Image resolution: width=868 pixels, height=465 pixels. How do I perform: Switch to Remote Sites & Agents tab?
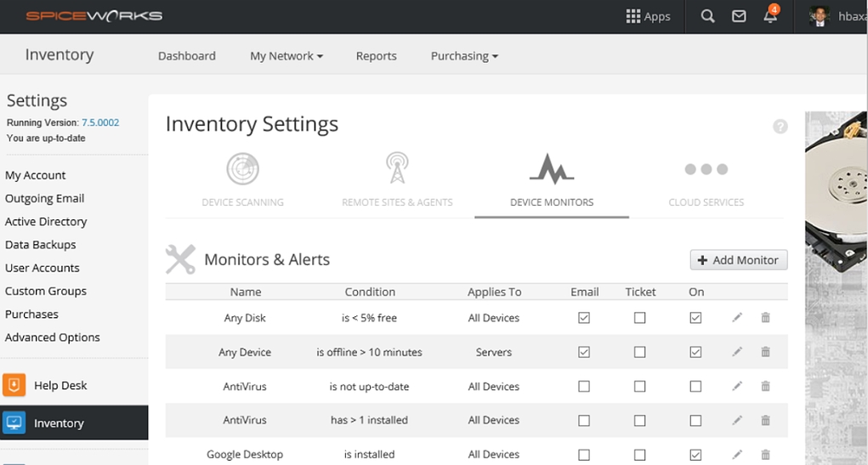[x=397, y=180]
